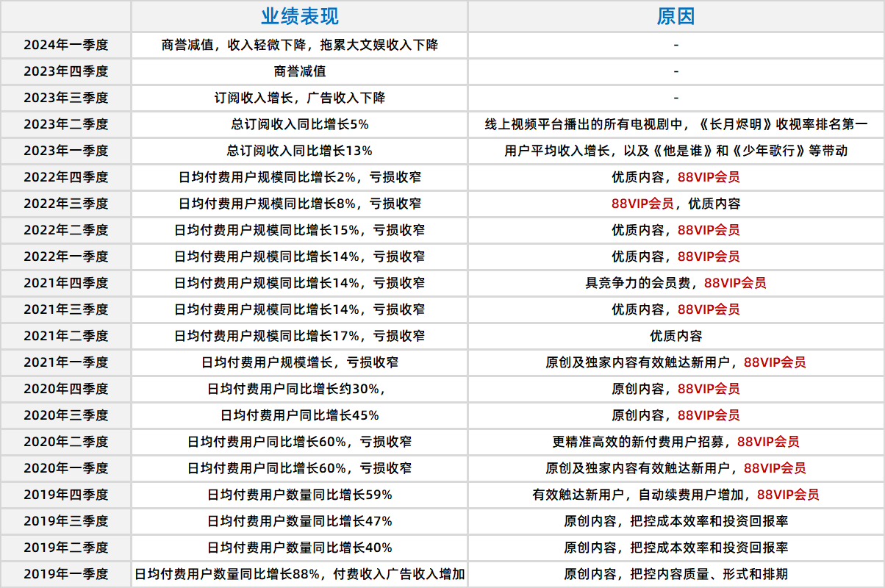
Task: Click the cell 更精准高效的新付费用户招募，88VIP会员
Action: 676,442
